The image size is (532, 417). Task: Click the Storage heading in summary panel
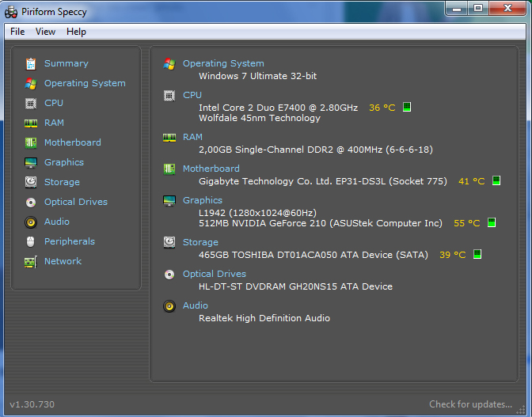(200, 242)
